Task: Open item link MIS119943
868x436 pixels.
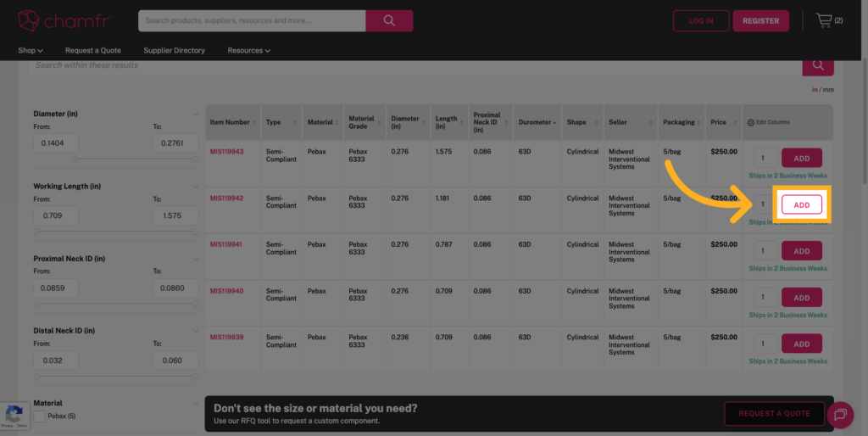Action: tap(226, 152)
